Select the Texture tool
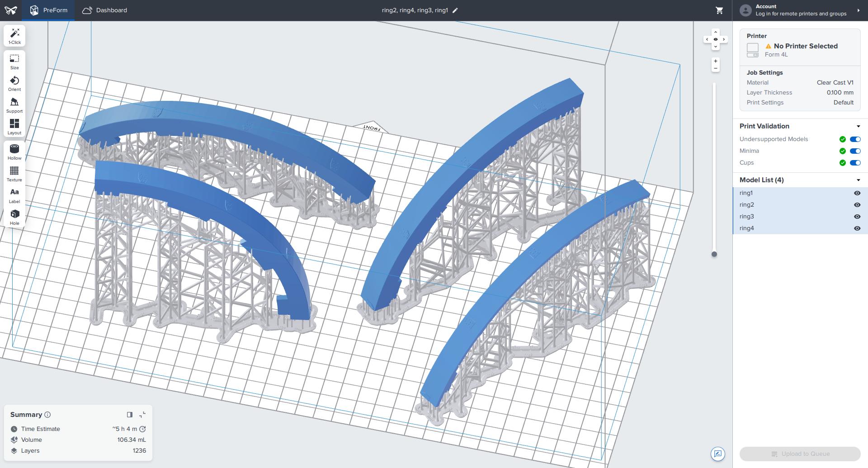The width and height of the screenshot is (868, 468). 14,174
